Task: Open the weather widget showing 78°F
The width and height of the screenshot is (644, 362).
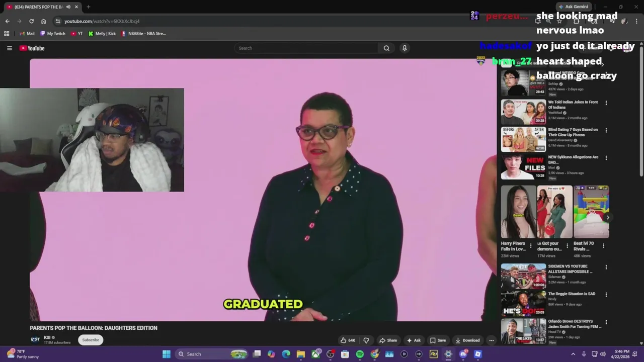Action: 23,354
